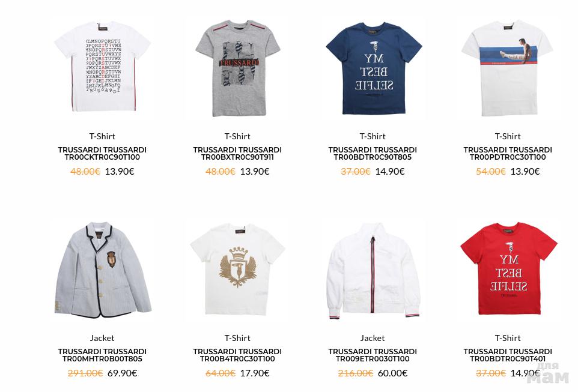
Task: Click the Jacket label under the blazer
Action: (102, 338)
